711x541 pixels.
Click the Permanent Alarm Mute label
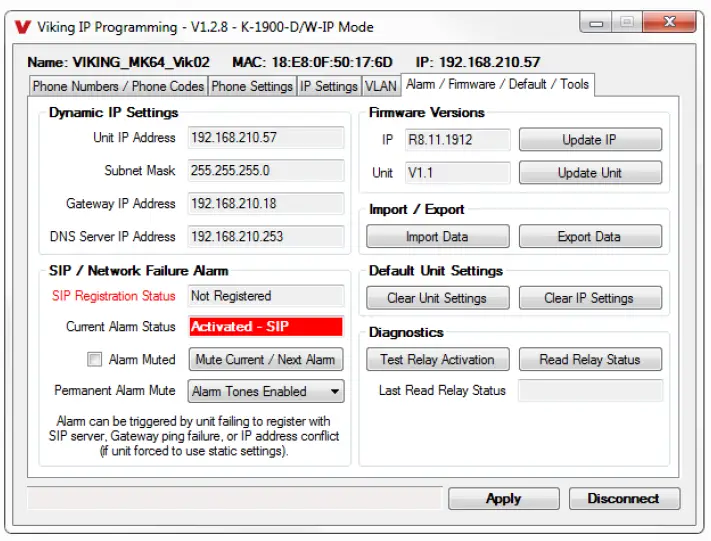(x=115, y=390)
